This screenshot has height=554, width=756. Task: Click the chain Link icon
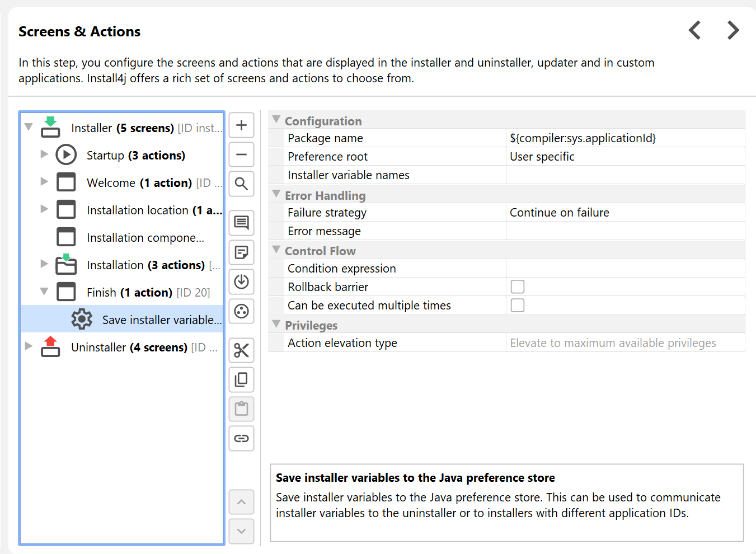click(241, 438)
